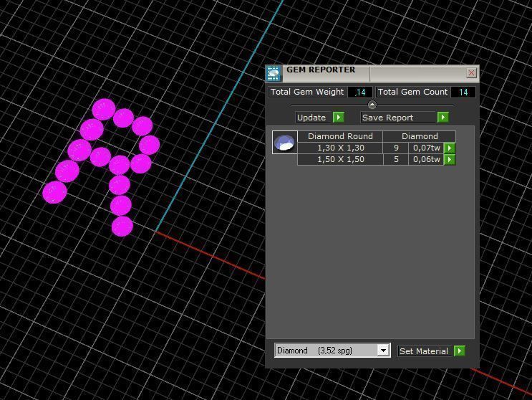
Task: Click the Set Material label
Action: [x=424, y=351]
